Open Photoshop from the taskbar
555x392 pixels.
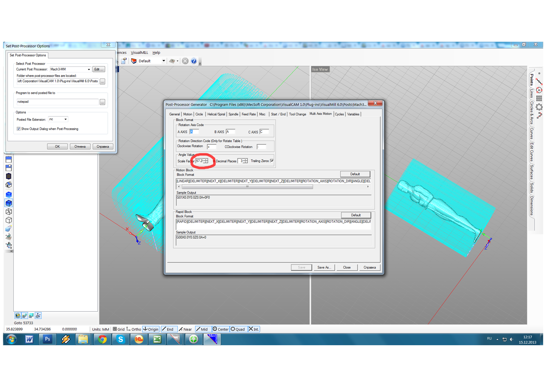click(x=47, y=339)
